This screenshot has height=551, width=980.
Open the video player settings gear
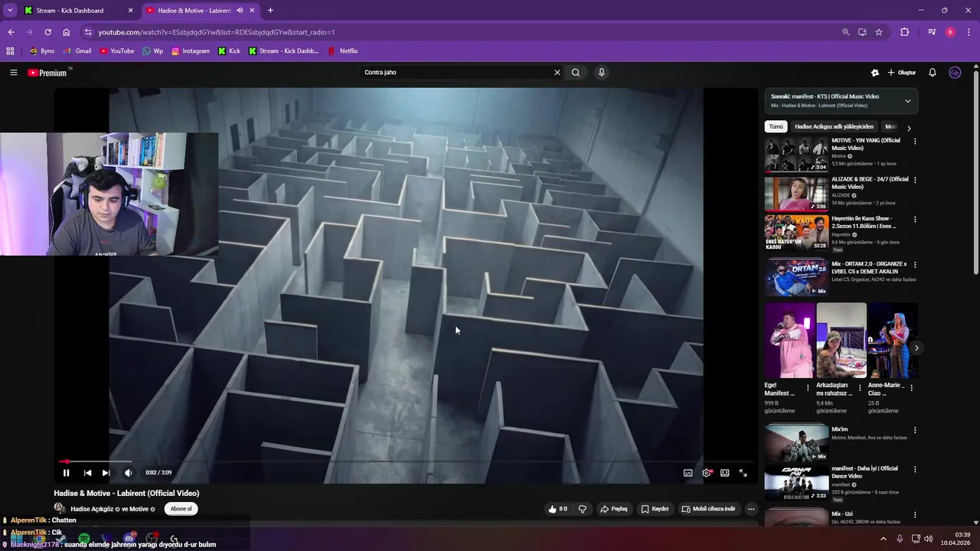point(706,473)
